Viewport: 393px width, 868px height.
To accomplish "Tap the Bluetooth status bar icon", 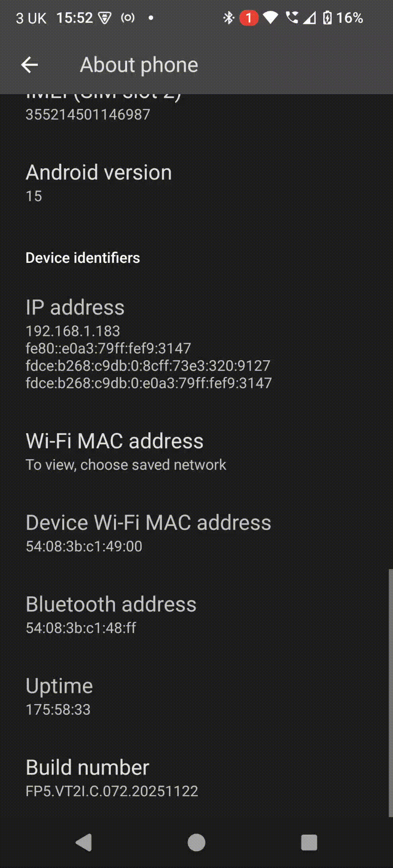I will tap(228, 18).
